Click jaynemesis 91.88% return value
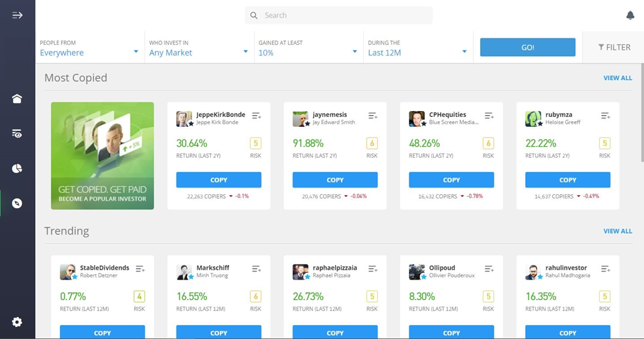The height and width of the screenshot is (339, 644). 308,143
